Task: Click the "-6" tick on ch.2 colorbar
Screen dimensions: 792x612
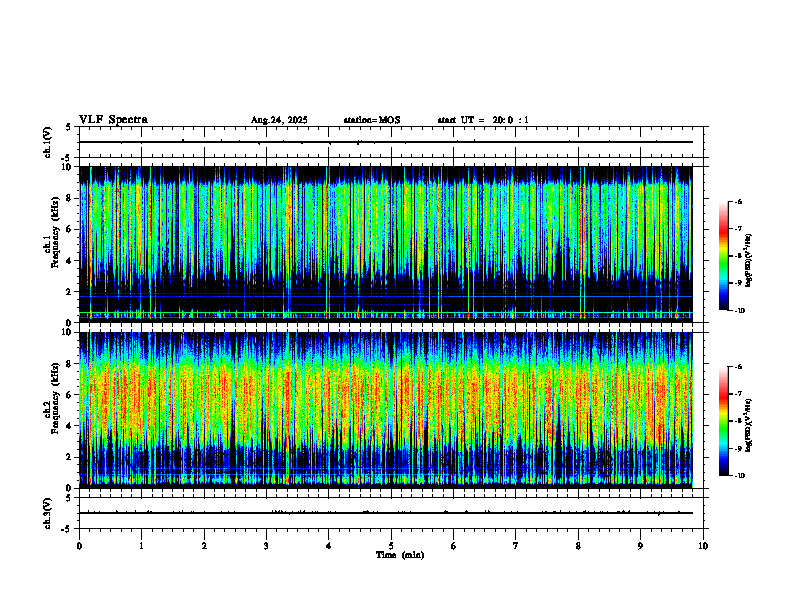Action: pos(738,367)
